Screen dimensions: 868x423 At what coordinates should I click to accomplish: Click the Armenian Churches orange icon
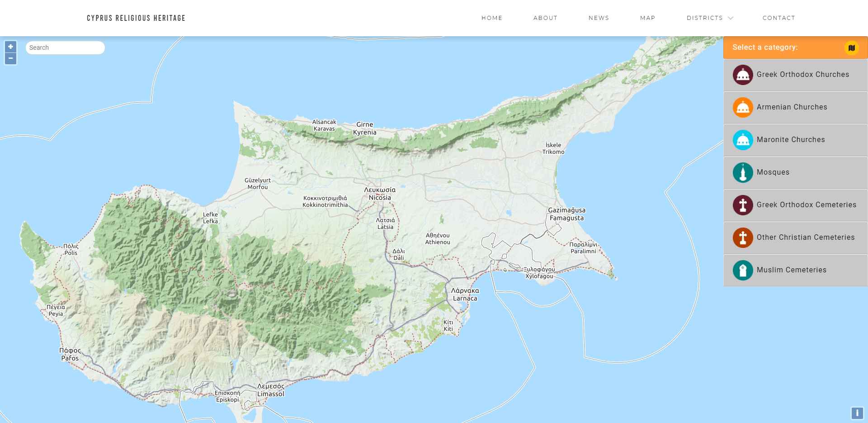[742, 107]
